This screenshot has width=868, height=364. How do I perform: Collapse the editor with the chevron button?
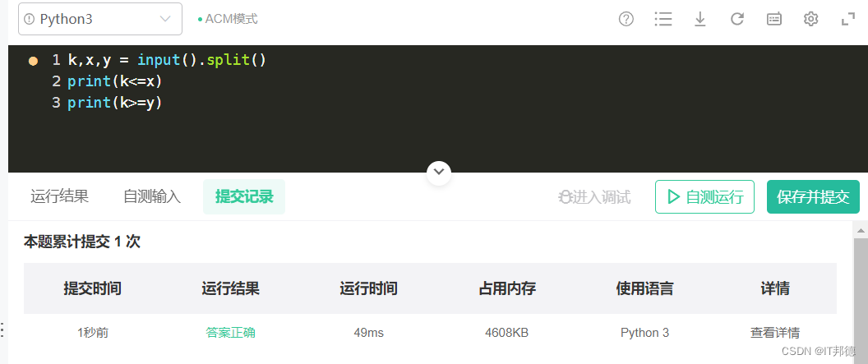pyautogui.click(x=439, y=172)
